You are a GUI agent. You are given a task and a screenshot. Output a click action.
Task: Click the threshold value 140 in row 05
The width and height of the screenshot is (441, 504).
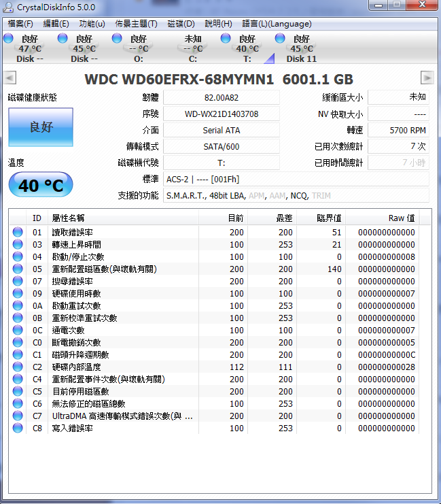pos(334,269)
